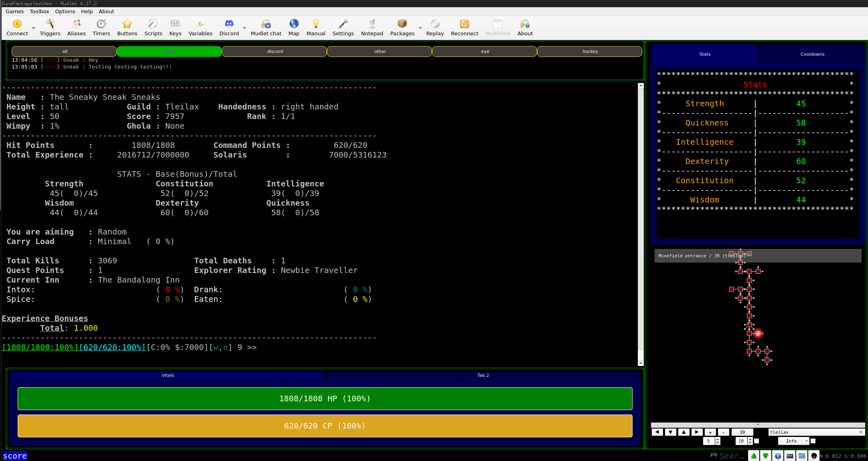Screen dimensions: 868x461
Task: Click the map pan right arrow button
Action: coord(697,432)
